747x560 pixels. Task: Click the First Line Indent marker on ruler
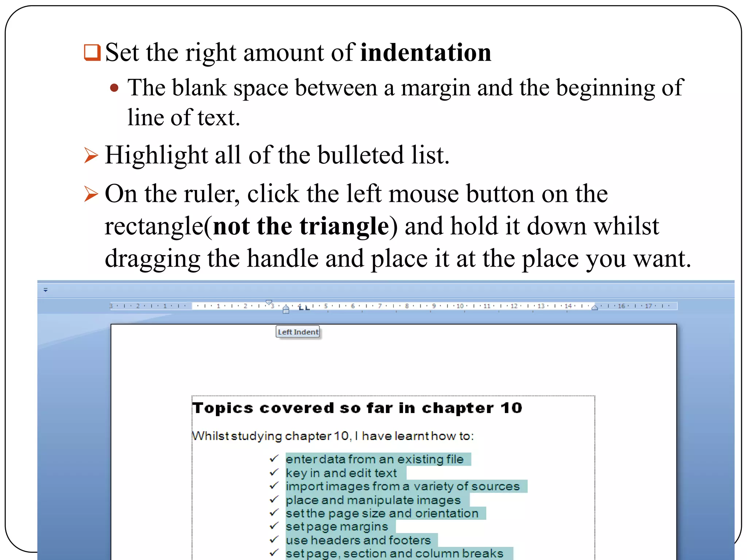[269, 302]
